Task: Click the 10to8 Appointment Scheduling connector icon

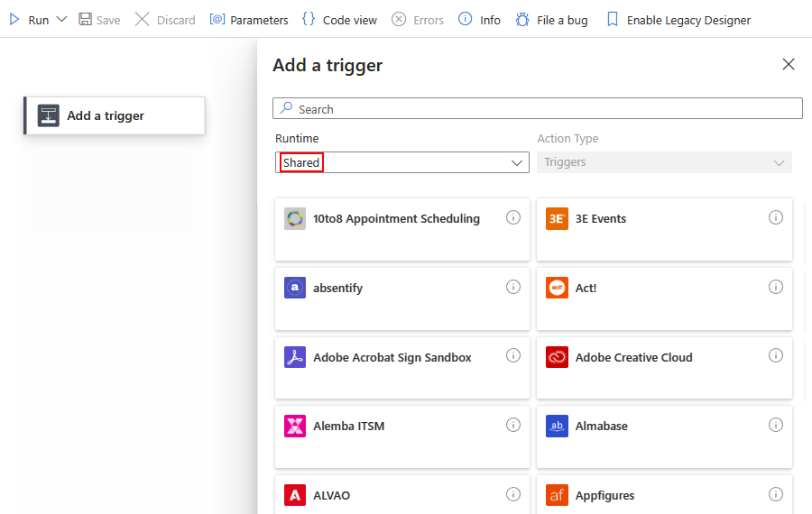Action: point(295,219)
